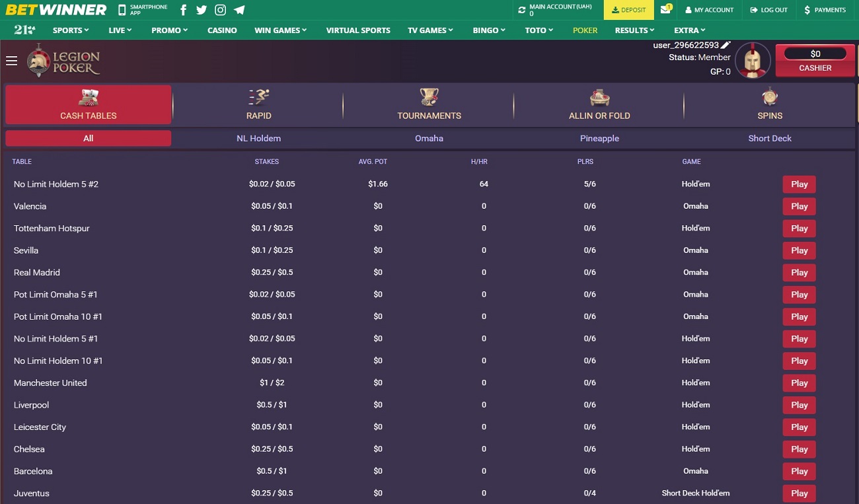
Task: Click the $1.66 average pot value
Action: [x=378, y=184]
